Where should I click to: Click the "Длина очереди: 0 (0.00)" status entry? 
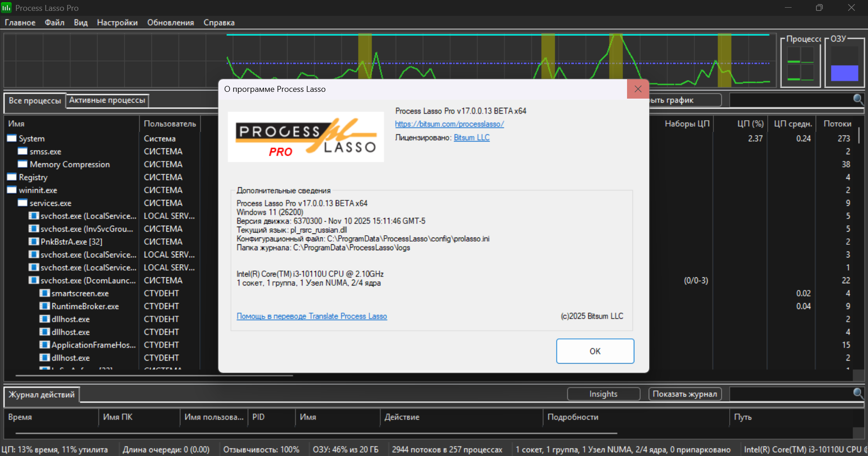click(x=166, y=450)
